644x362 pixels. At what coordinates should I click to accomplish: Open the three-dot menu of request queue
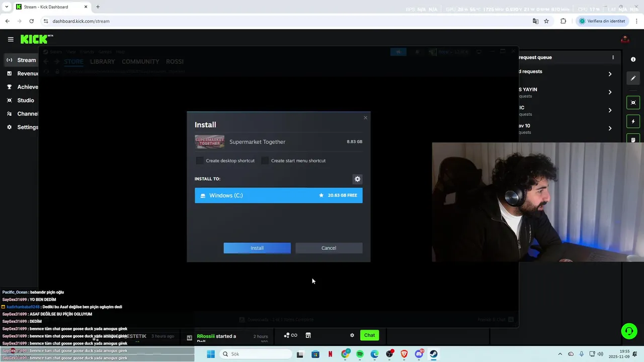click(613, 57)
